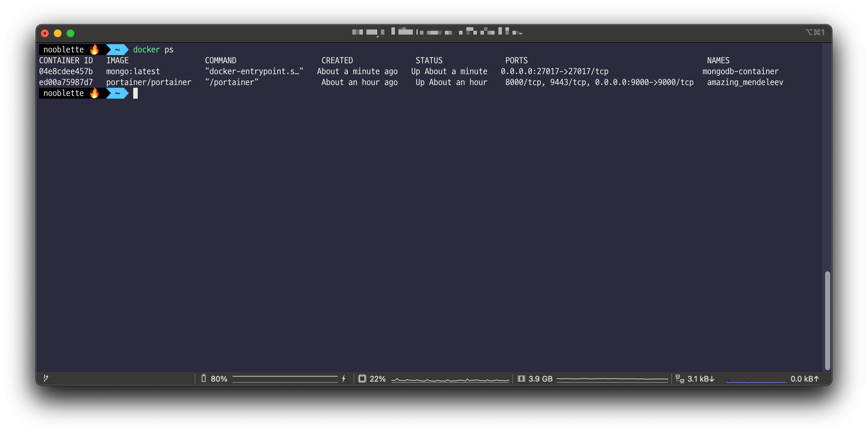Click the 3.9 GB memory usage readout

pos(540,379)
